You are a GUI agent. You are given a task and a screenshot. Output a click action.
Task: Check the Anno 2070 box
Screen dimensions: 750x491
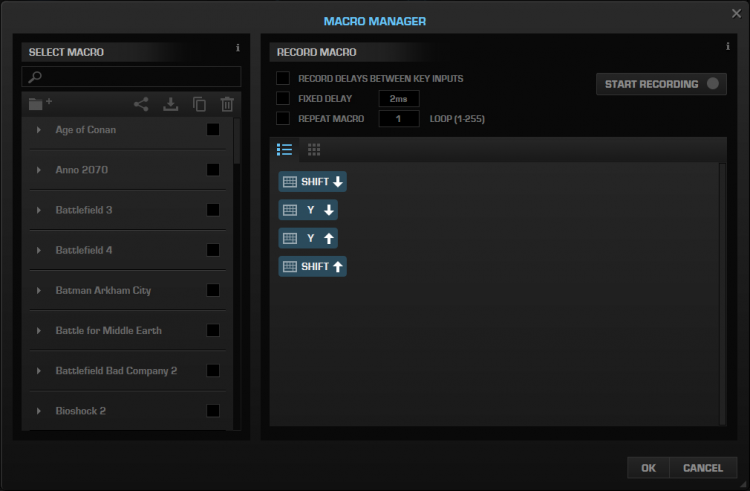[213, 170]
